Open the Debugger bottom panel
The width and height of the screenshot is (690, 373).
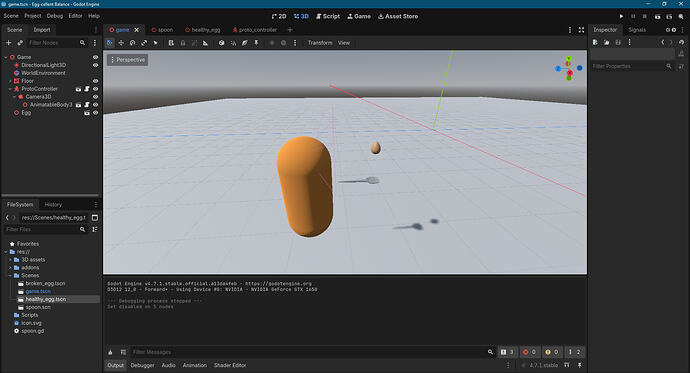point(142,366)
